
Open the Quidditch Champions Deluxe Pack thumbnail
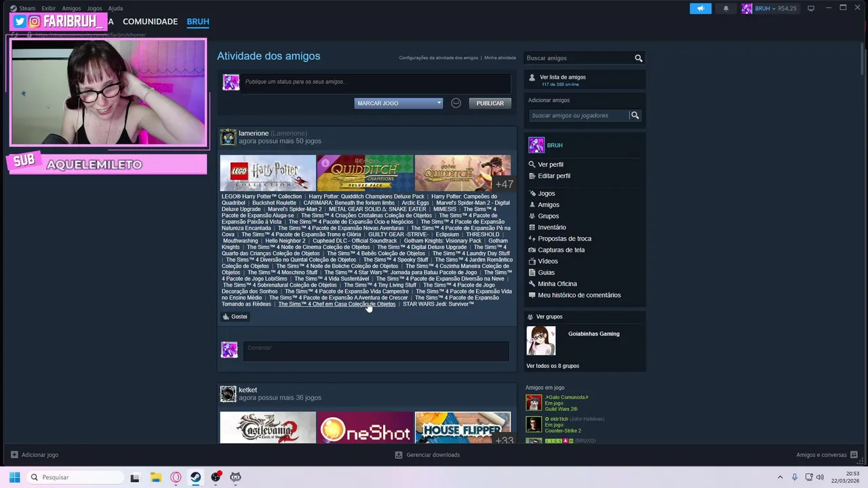coord(365,173)
